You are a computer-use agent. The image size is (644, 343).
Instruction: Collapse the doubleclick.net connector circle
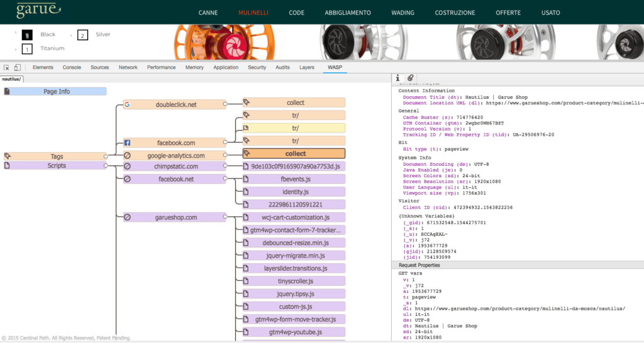(x=225, y=104)
